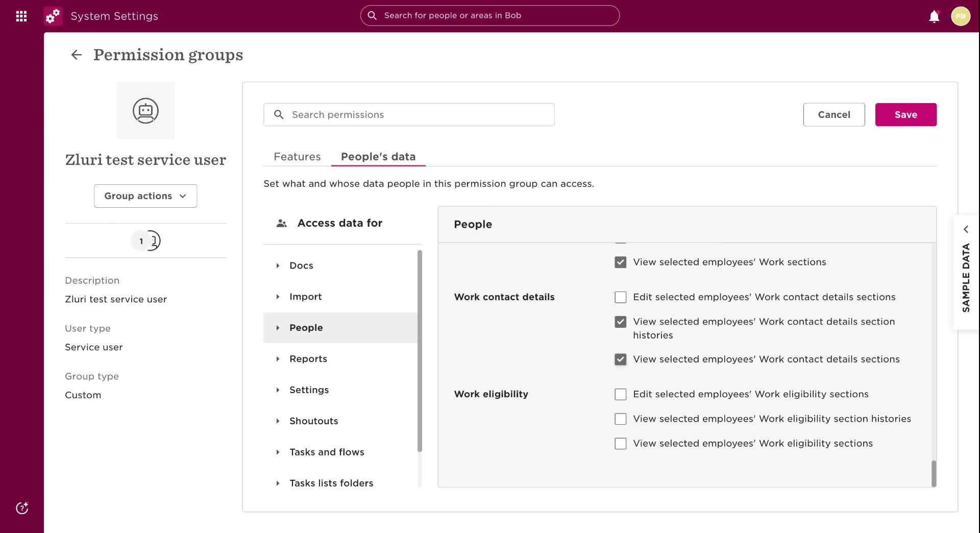Open the notifications bell

934,16
